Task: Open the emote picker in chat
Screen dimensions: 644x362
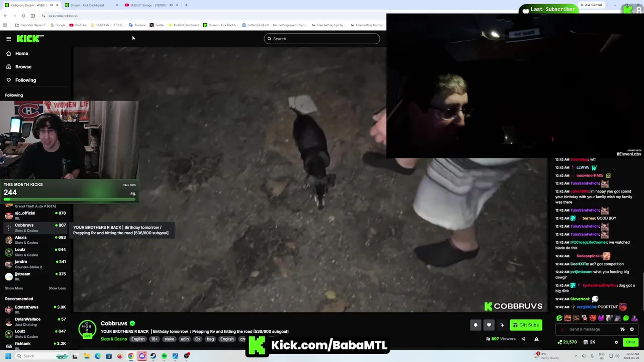Action: coord(632,329)
